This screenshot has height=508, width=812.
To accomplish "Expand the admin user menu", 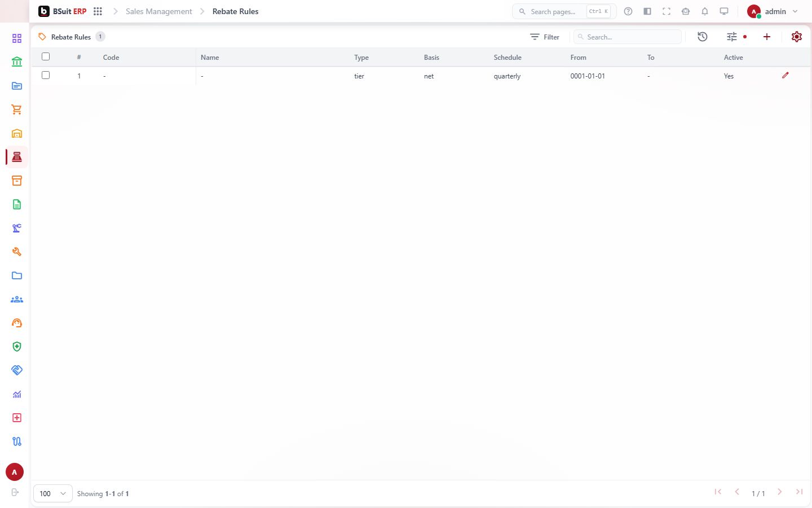I will (773, 11).
